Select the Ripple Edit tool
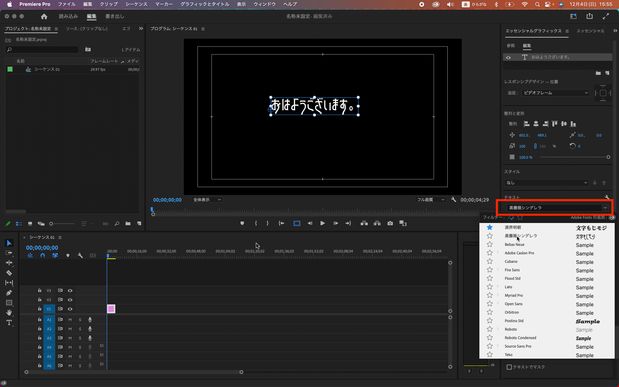The image size is (619, 387). [x=9, y=263]
